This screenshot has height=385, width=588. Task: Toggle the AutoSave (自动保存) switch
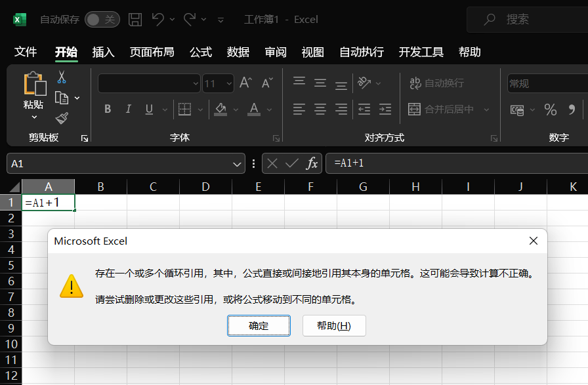tap(102, 20)
